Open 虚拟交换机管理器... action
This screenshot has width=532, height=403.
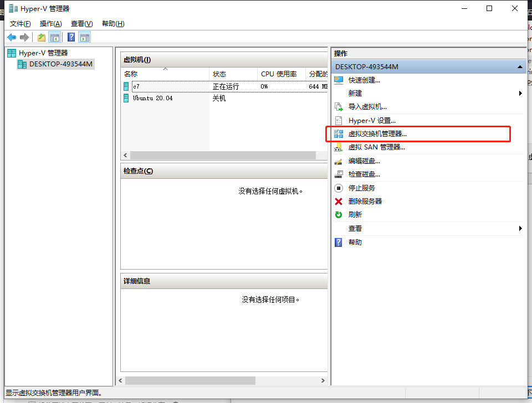click(377, 134)
